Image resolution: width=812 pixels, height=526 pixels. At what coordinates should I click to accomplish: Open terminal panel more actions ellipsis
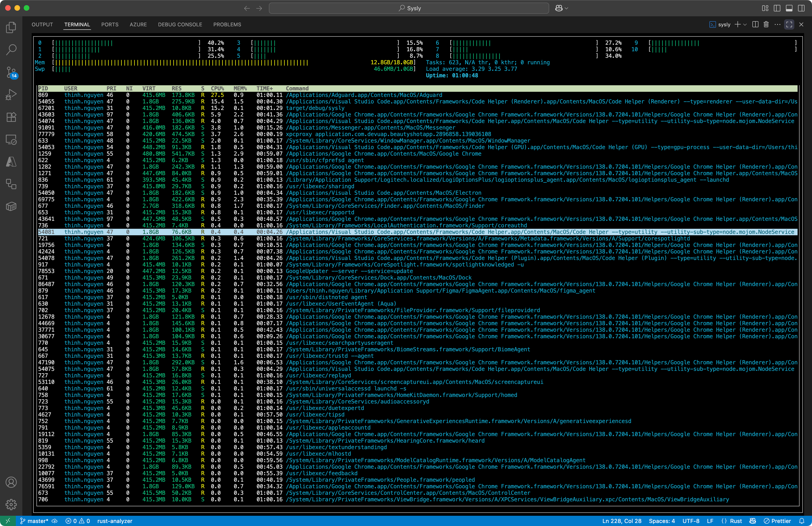777,25
